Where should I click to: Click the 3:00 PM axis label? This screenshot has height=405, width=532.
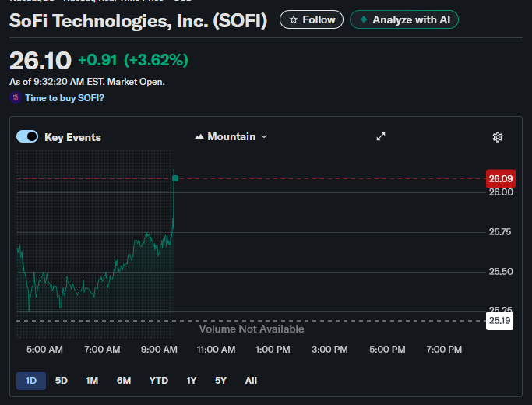[x=329, y=350]
